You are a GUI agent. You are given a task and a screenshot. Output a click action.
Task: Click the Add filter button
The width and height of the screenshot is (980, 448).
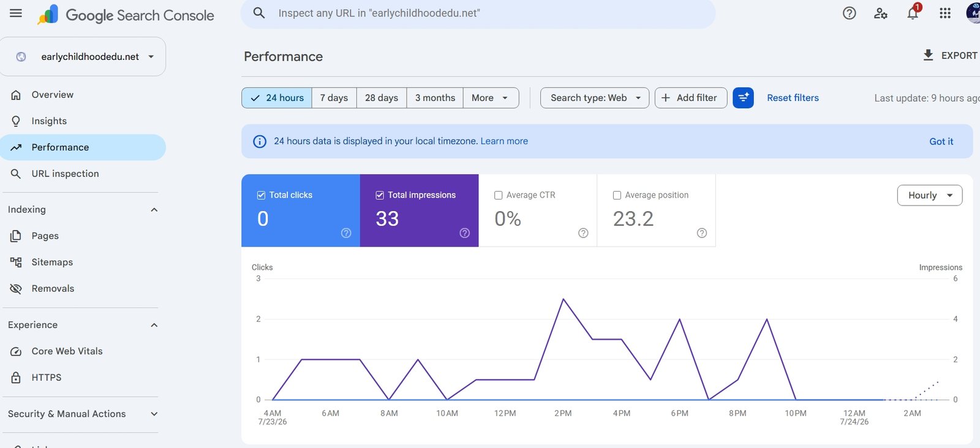(x=691, y=98)
